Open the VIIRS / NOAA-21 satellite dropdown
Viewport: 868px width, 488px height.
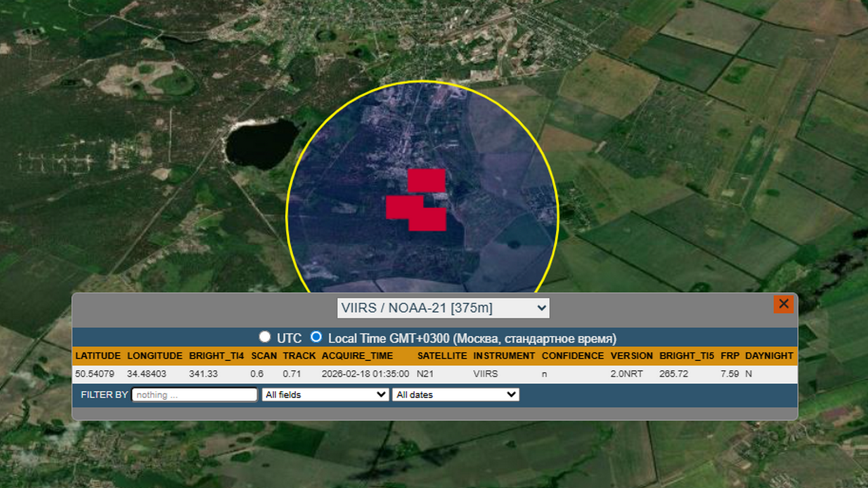pos(443,308)
